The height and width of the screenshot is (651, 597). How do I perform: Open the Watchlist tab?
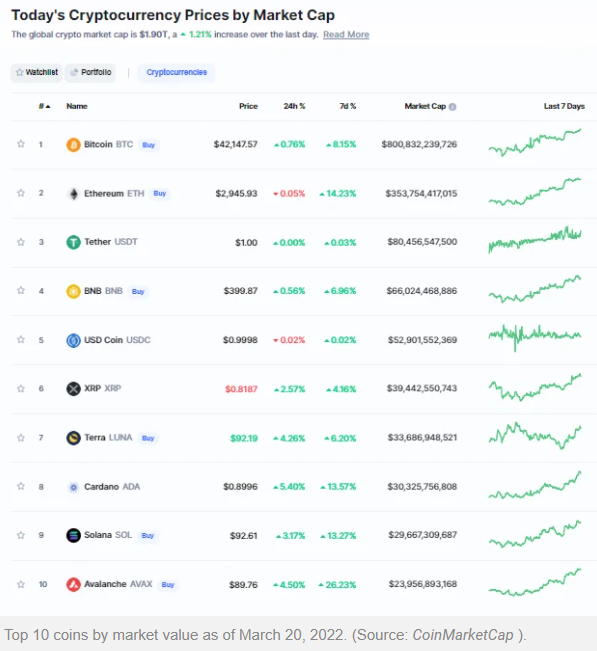point(37,73)
